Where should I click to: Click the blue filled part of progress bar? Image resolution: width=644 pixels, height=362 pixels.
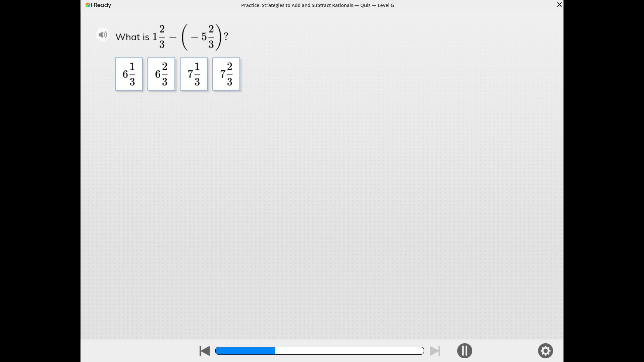[245, 351]
